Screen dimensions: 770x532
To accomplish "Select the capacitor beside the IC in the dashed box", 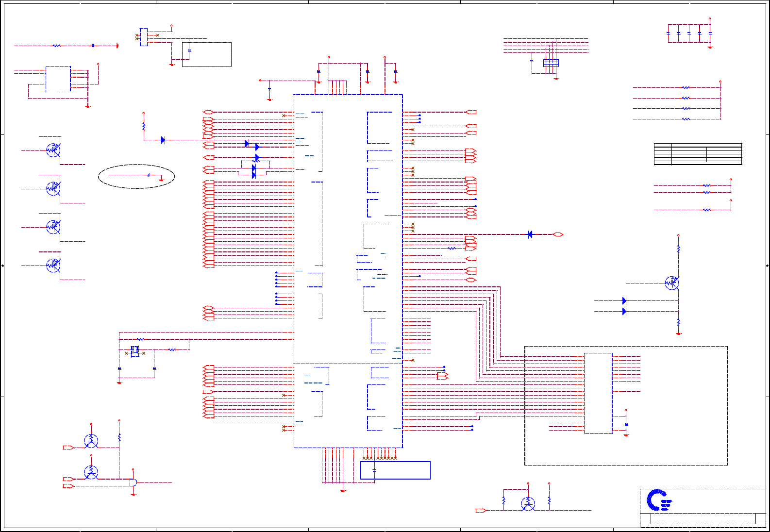I will (x=626, y=425).
